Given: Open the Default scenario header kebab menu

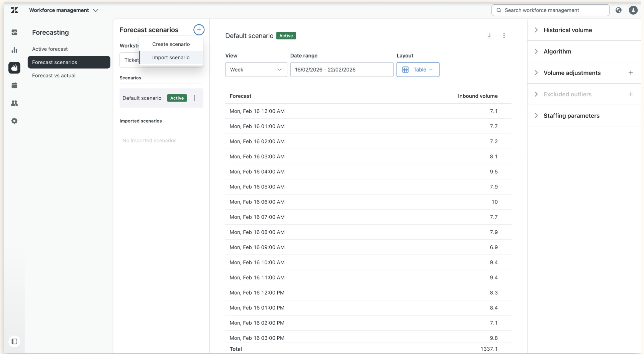Looking at the screenshot, I should click(504, 36).
